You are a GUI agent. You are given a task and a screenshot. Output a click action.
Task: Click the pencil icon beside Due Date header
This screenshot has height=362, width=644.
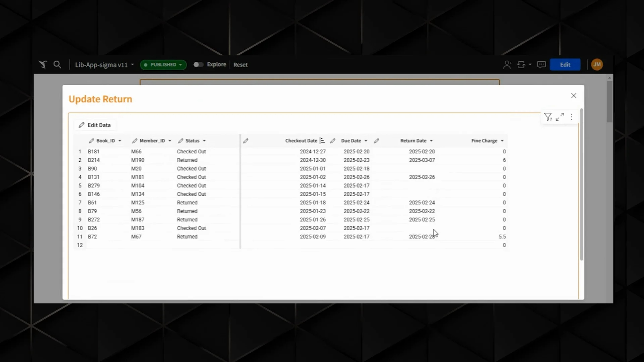pos(333,141)
